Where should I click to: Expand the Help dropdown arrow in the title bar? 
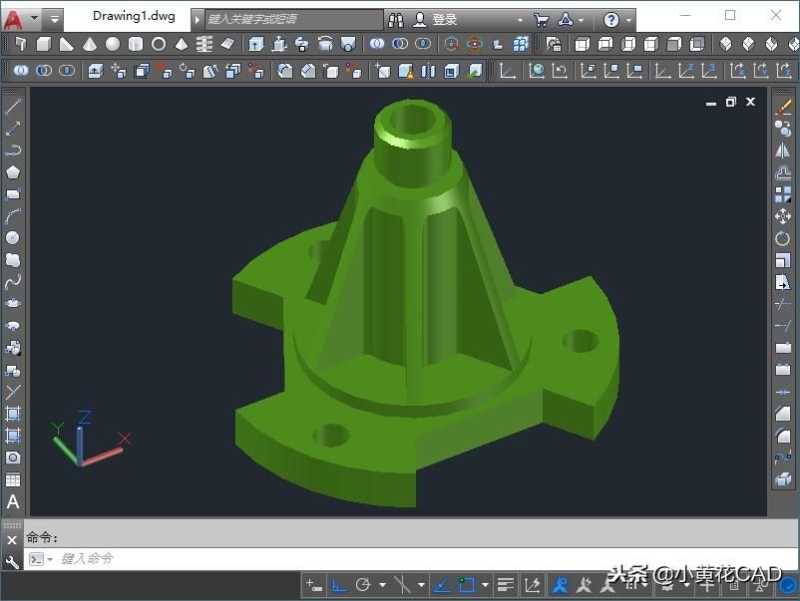pyautogui.click(x=629, y=18)
